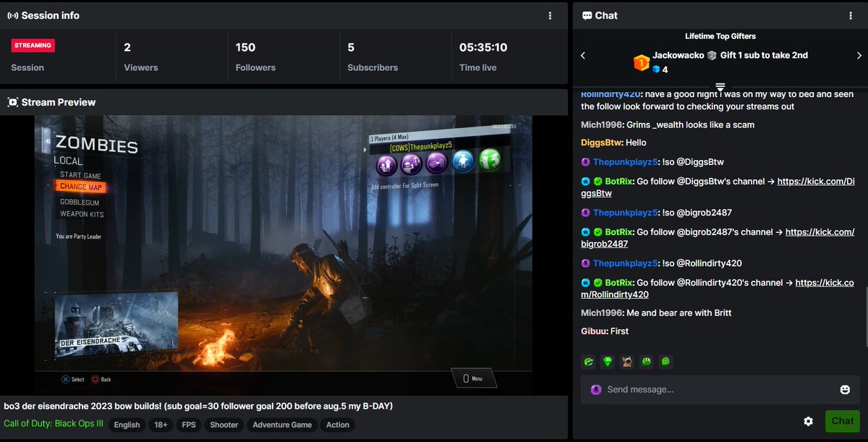Insert the screaming cat emote
Viewport: 868px width, 442px height.
point(626,361)
